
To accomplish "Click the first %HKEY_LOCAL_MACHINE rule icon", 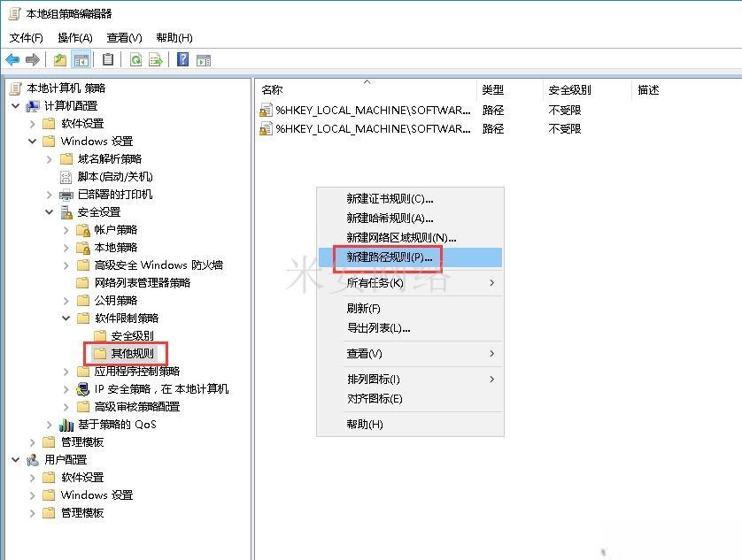I will 266,110.
